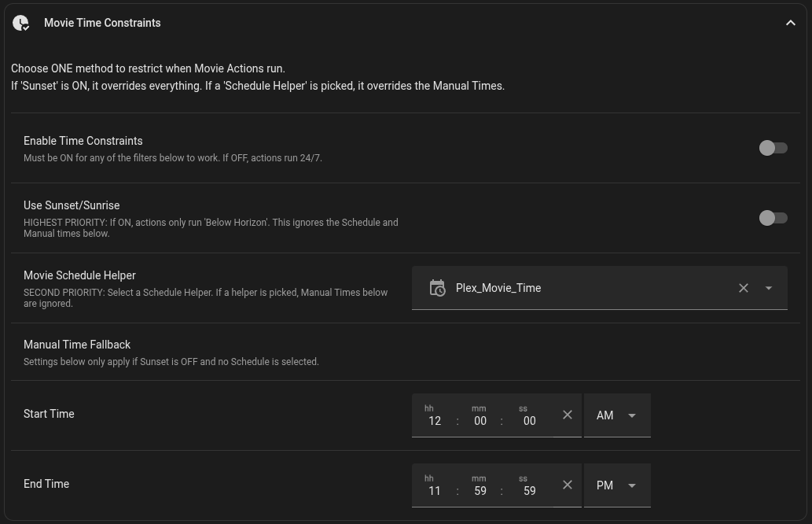812x524 pixels.
Task: Clear the End Time value
Action: point(568,485)
